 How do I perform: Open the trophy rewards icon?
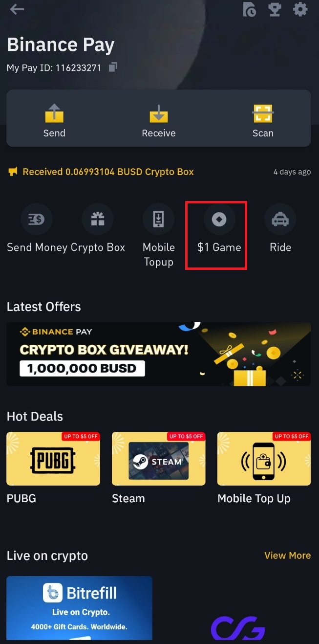coord(275,9)
